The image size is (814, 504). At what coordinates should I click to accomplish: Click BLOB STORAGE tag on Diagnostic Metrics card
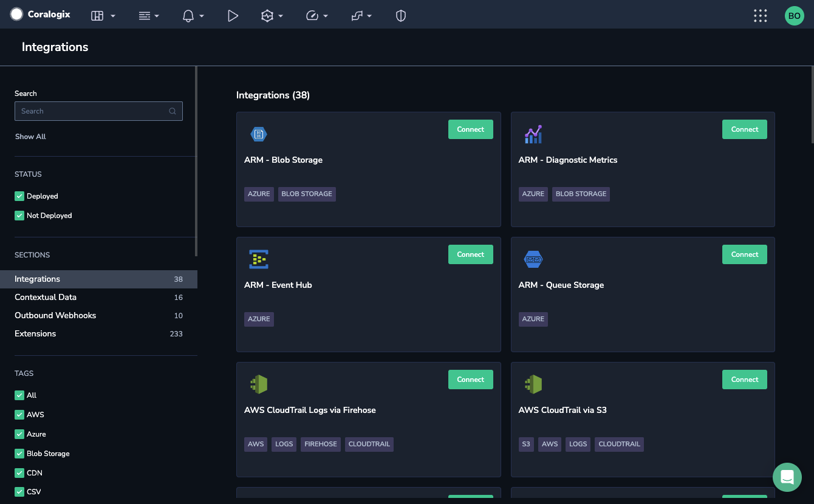click(x=581, y=194)
